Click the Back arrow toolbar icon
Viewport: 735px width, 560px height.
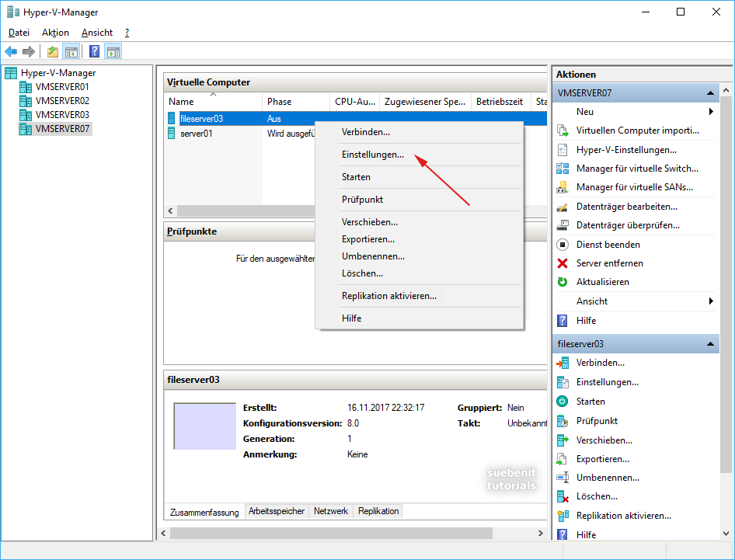(x=11, y=51)
